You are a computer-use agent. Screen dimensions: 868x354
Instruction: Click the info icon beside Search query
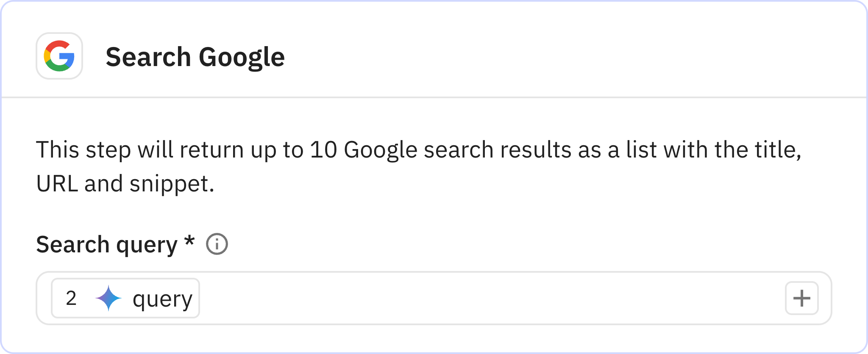pyautogui.click(x=217, y=243)
